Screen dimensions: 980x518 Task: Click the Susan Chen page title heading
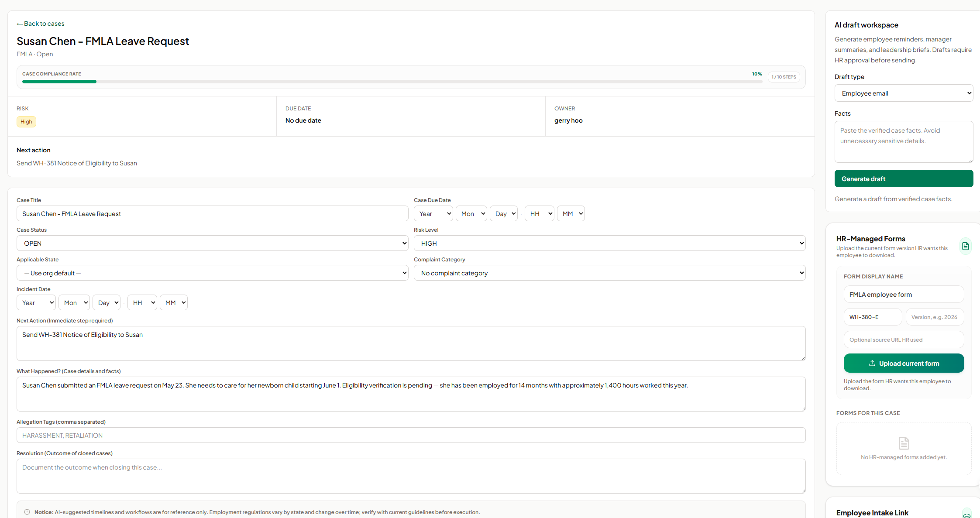[103, 41]
